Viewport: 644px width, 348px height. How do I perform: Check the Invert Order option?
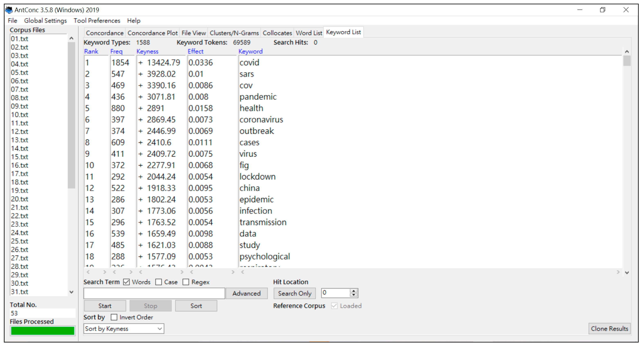pyautogui.click(x=114, y=318)
